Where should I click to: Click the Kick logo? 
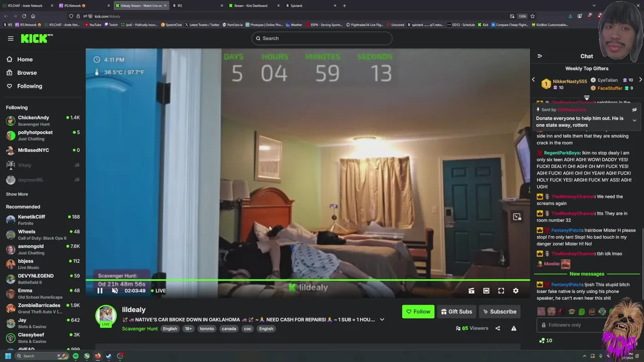(37, 38)
